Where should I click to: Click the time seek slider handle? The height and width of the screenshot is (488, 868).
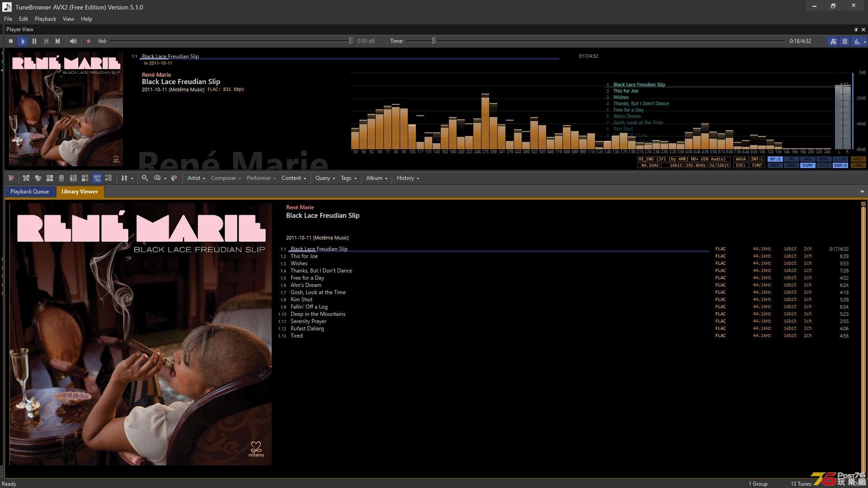pos(434,41)
